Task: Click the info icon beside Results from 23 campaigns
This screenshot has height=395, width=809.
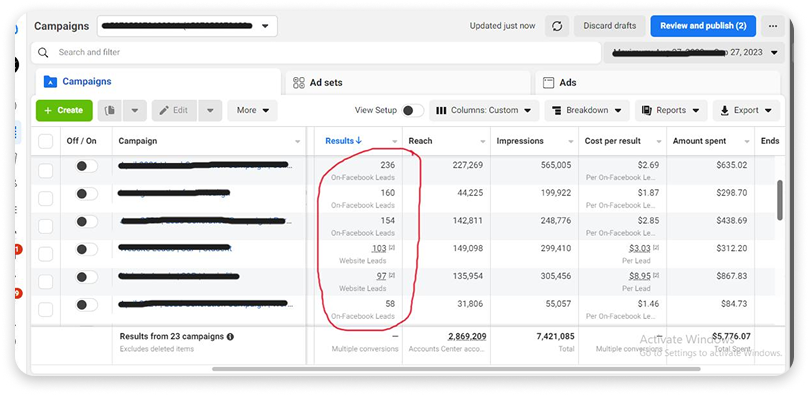Action: click(230, 337)
